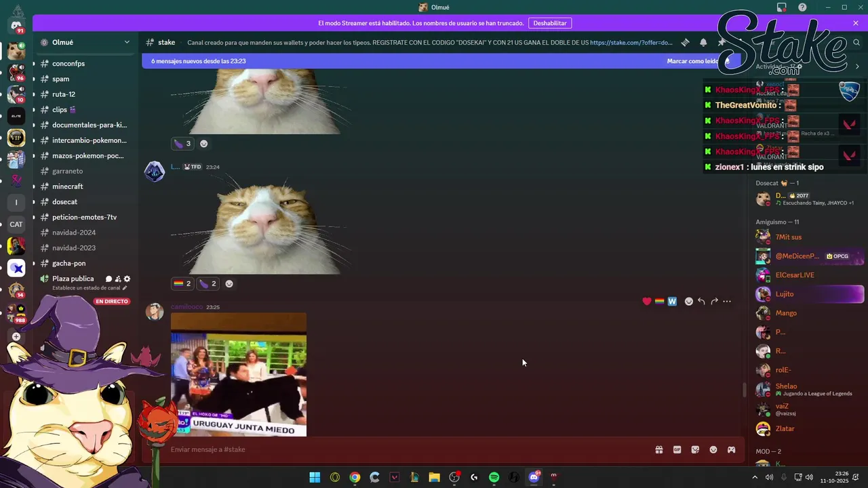Invite people to Plaza publica channel
Image resolution: width=868 pixels, height=488 pixels.
[x=118, y=279]
